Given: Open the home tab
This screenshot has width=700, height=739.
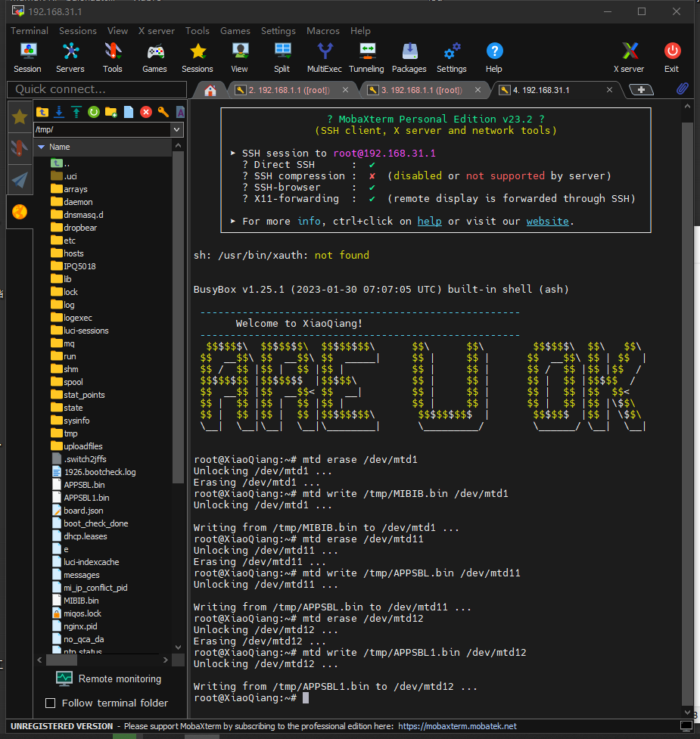Looking at the screenshot, I should (210, 91).
